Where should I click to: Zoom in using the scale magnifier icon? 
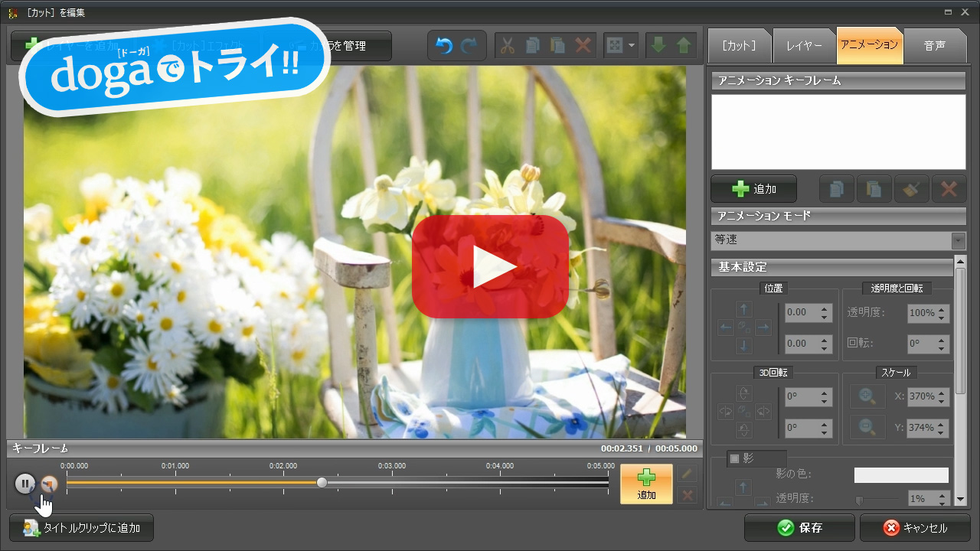867,396
